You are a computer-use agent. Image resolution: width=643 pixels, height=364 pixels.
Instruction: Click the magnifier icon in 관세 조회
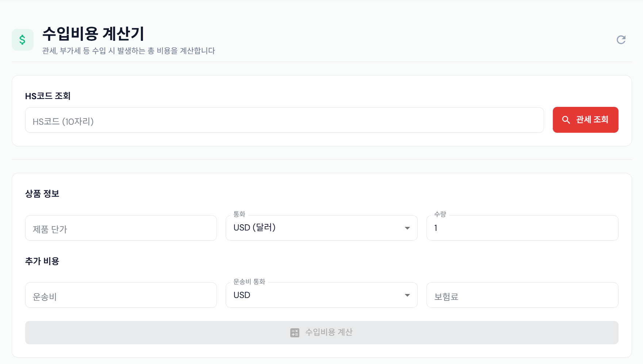coord(566,120)
